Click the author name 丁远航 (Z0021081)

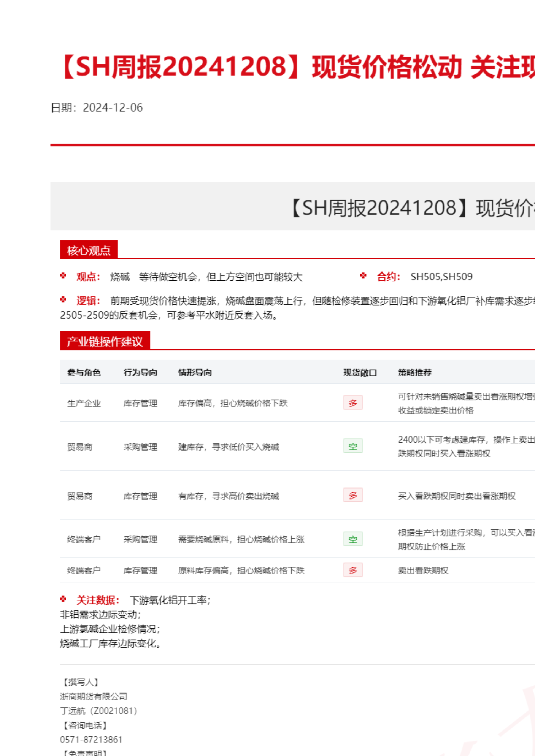coord(98,711)
